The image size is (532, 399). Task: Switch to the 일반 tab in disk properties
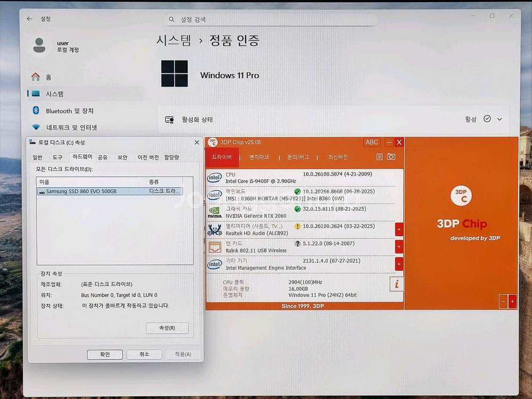[37, 157]
